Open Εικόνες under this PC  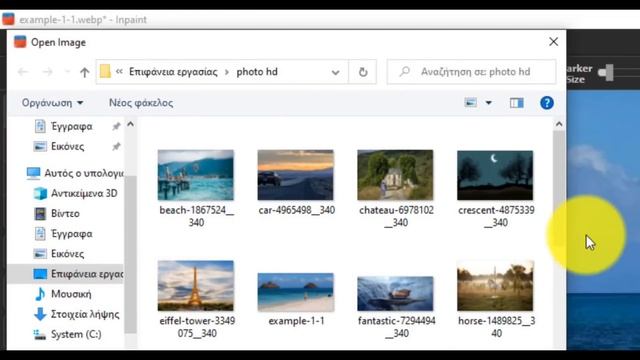pos(67,253)
